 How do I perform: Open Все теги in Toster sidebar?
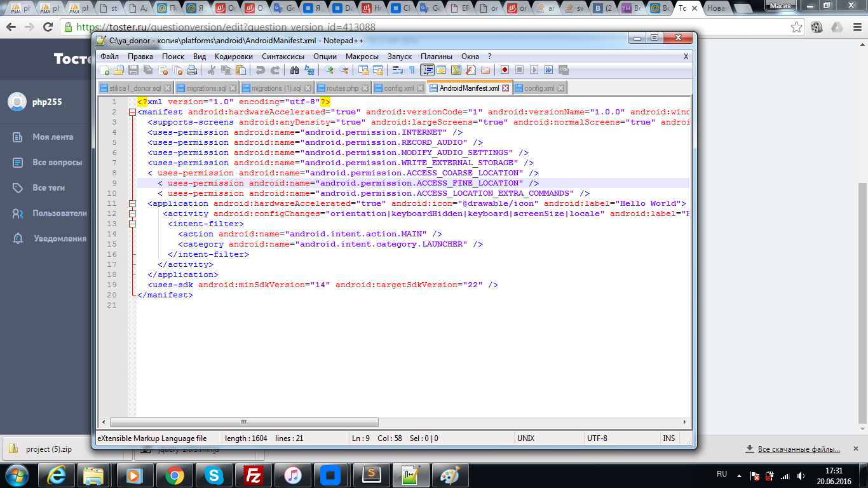coord(48,187)
